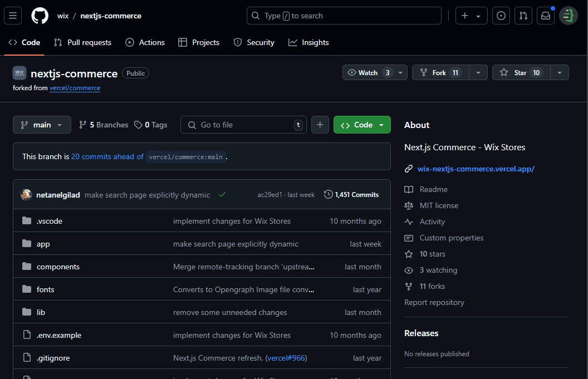Screen dimensions: 588x379
Task: Open the main branch selector
Action: 42,125
